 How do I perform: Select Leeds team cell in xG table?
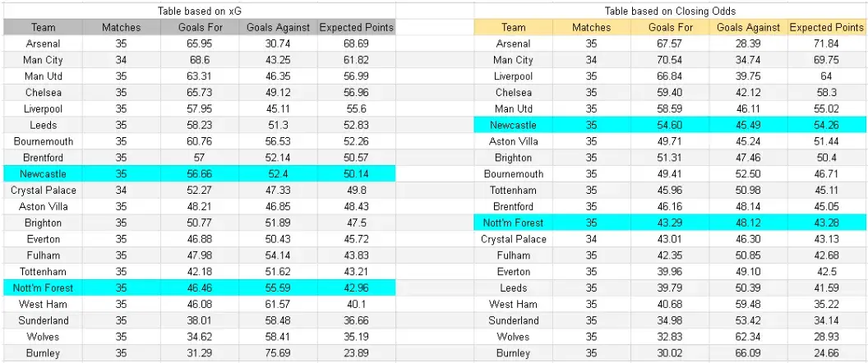(44, 125)
